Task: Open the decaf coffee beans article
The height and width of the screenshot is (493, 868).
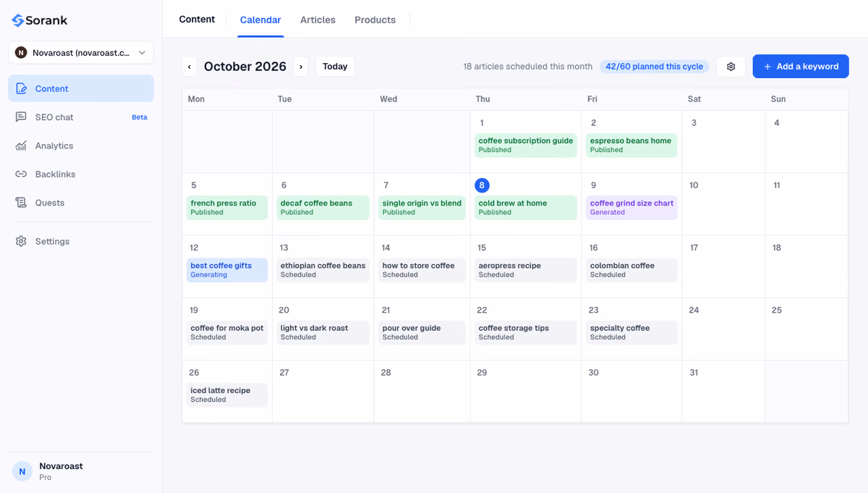Action: 323,208
